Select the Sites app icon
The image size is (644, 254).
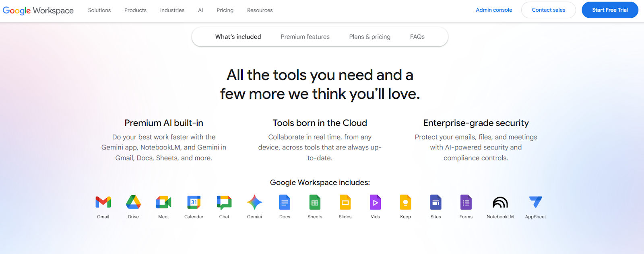(436, 202)
